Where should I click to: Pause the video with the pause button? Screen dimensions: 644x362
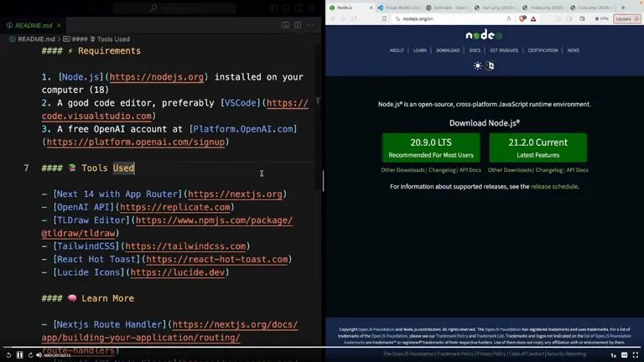coord(19,355)
